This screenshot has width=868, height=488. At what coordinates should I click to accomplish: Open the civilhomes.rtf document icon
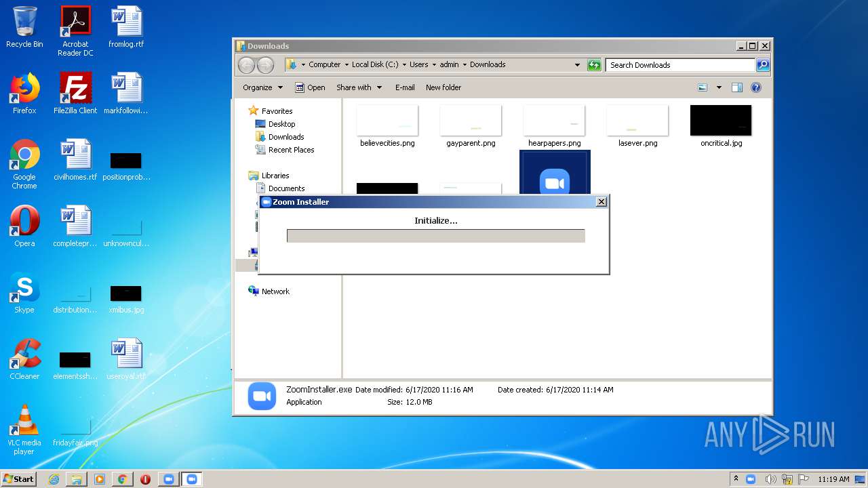point(75,160)
